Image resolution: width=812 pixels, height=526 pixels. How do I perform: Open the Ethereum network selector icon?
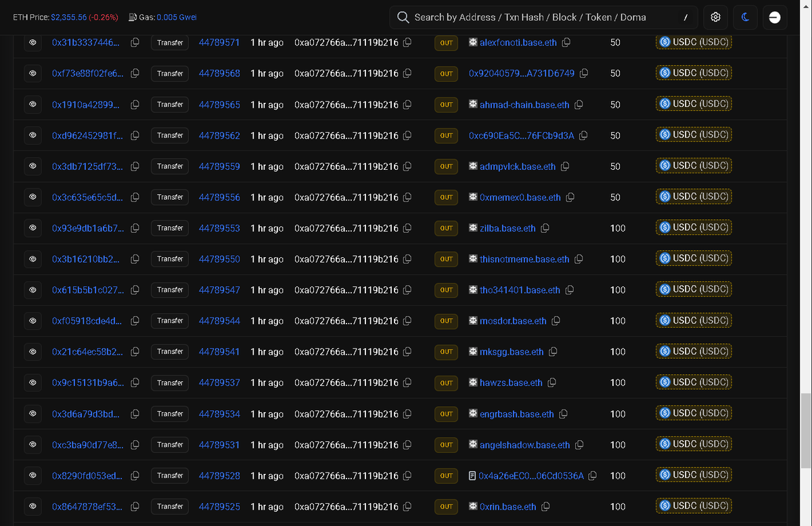[775, 17]
